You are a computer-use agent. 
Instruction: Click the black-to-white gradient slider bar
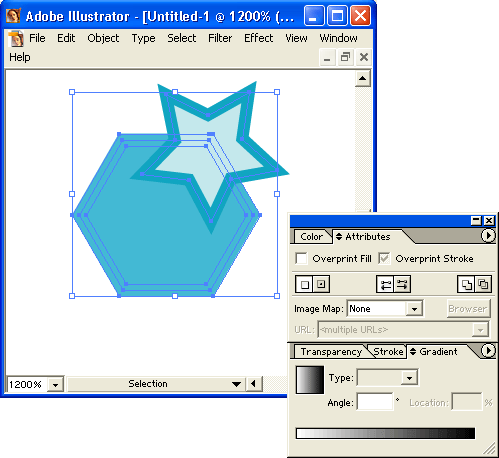(x=385, y=433)
